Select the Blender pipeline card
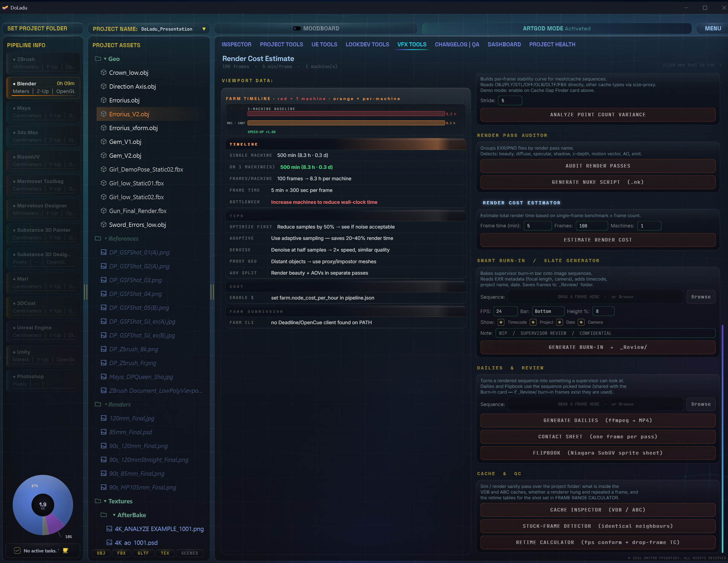Image resolution: width=728 pixels, height=563 pixels. (43, 87)
